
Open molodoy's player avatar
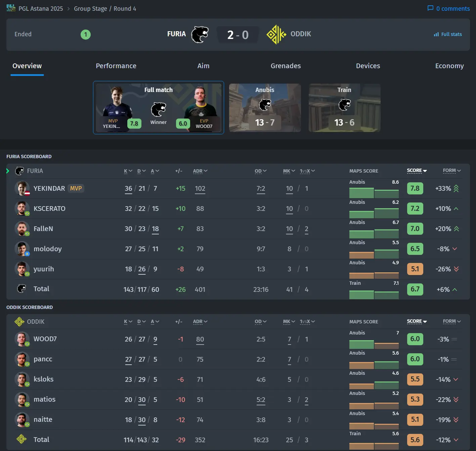pos(22,249)
